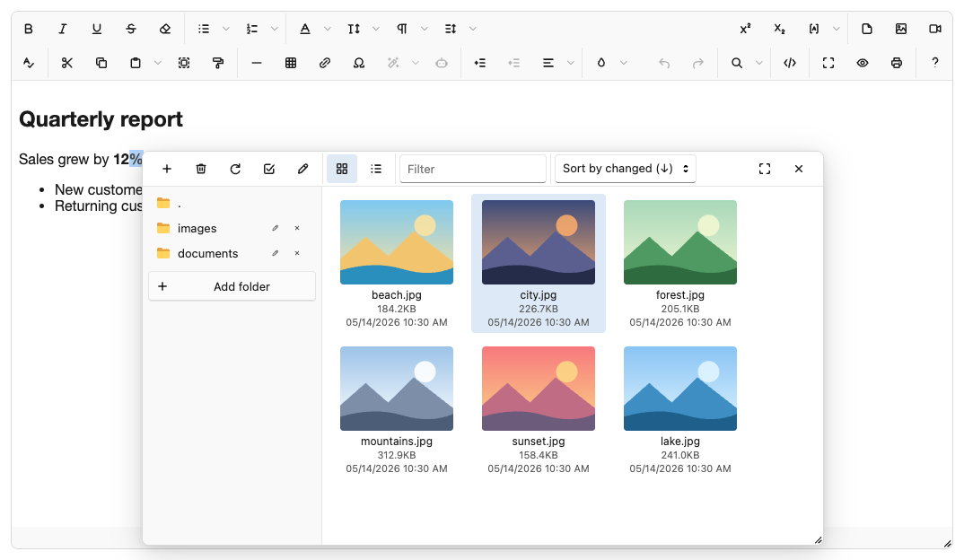This screenshot has width=964, height=560.
Task: Switch file browser to tiles view
Action: pos(342,169)
